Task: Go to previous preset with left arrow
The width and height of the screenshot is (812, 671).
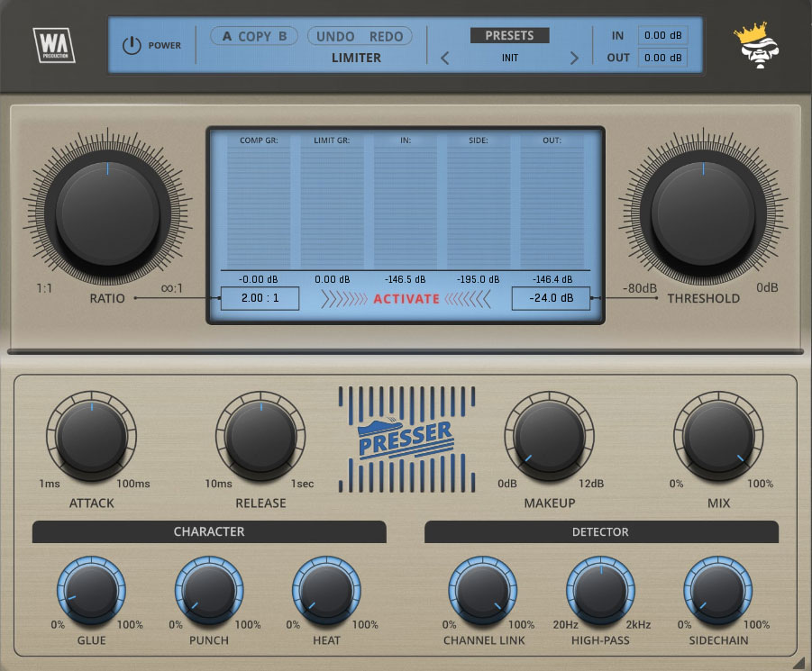Action: click(x=445, y=58)
